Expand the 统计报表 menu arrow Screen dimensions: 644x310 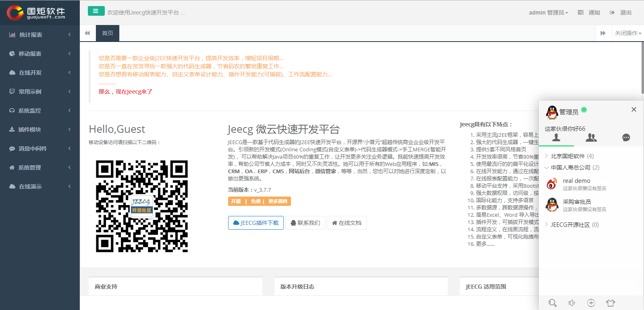pyautogui.click(x=69, y=35)
